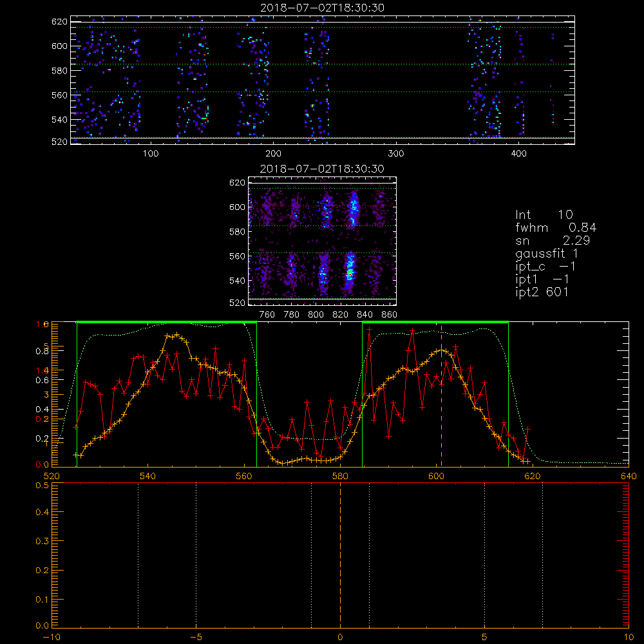Click the '860' x-axis label of the zoomed spectrogram
The height and width of the screenshot is (644, 644).
[x=390, y=315]
